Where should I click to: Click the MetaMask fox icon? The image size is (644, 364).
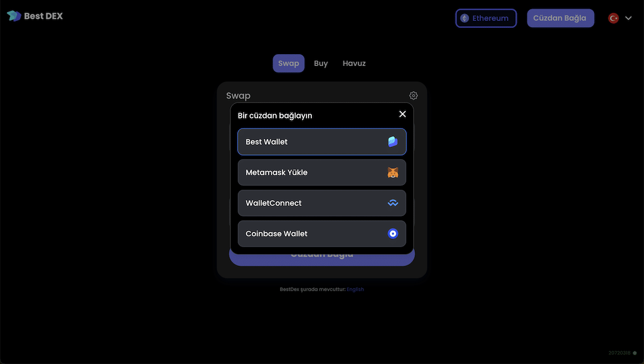pyautogui.click(x=393, y=173)
